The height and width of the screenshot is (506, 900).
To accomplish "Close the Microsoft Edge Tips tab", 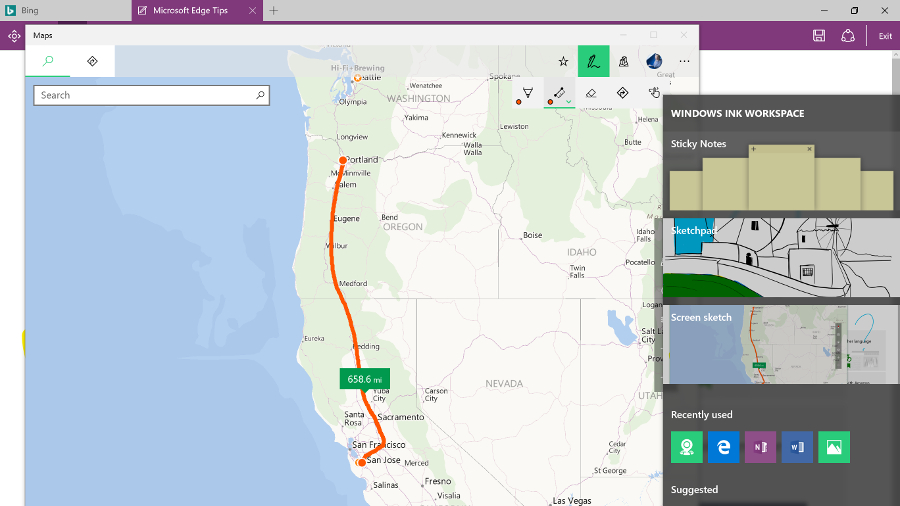I will click(x=252, y=10).
